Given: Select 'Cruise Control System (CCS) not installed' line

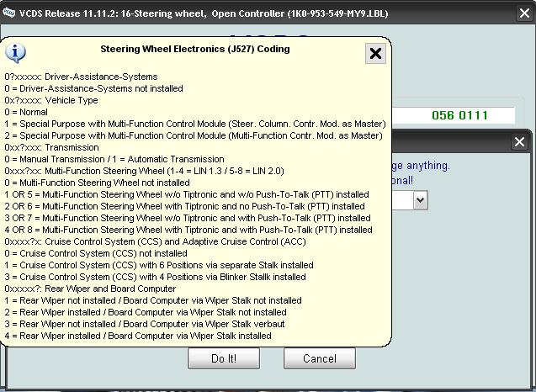Looking at the screenshot, I should [96, 253].
